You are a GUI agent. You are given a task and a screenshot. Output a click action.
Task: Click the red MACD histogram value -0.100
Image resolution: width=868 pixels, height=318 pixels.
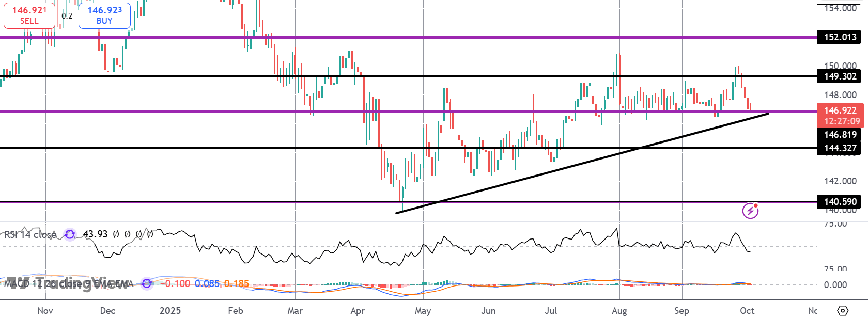click(175, 283)
